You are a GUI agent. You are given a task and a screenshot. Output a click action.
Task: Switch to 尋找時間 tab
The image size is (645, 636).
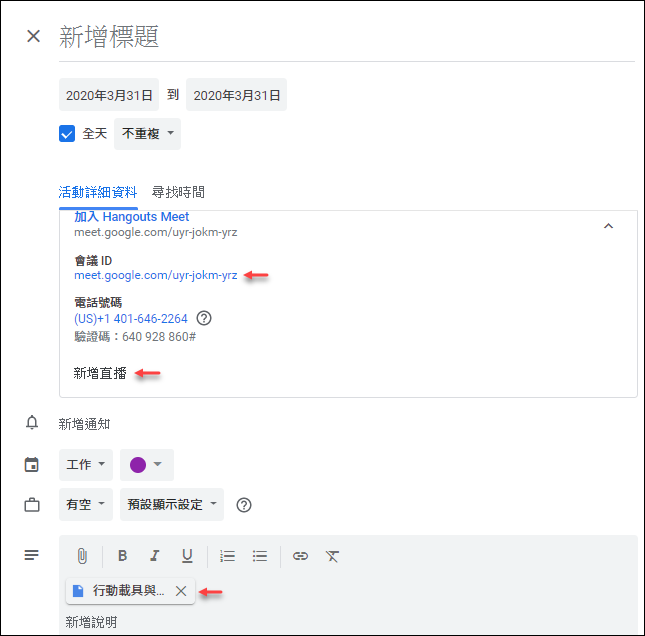tap(178, 192)
